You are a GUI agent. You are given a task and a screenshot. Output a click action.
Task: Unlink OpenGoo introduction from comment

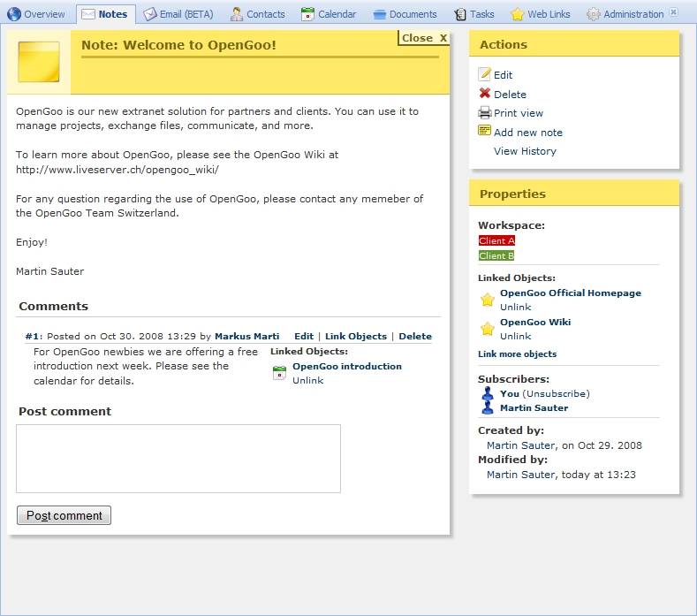pyautogui.click(x=307, y=381)
